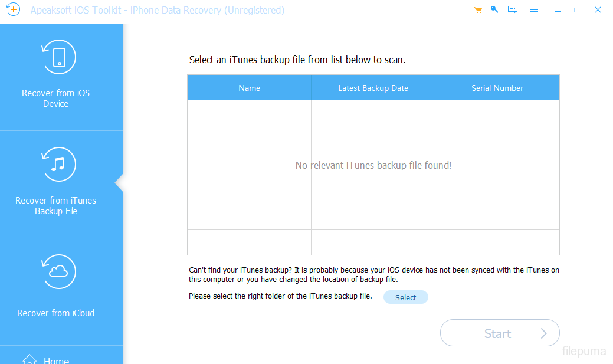Open the feedback chat bubble icon

click(513, 10)
